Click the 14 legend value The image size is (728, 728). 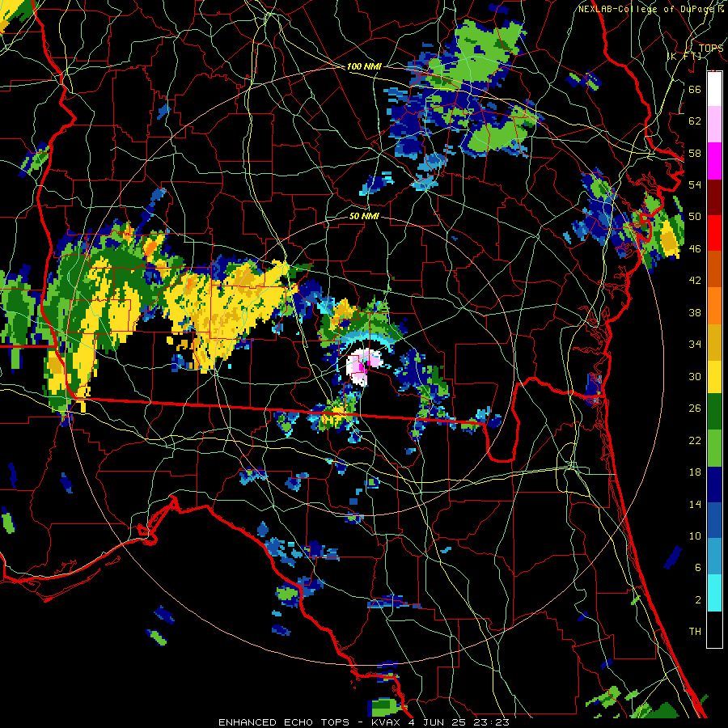(695, 504)
